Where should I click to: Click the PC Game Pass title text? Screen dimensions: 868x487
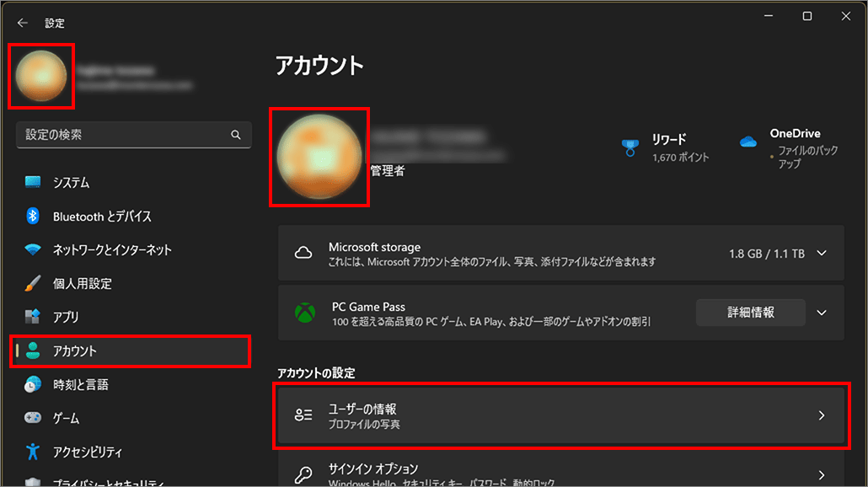pyautogui.click(x=368, y=307)
